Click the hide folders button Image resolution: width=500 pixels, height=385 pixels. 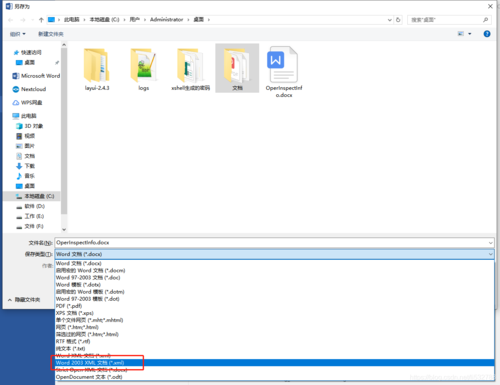pyautogui.click(x=24, y=300)
